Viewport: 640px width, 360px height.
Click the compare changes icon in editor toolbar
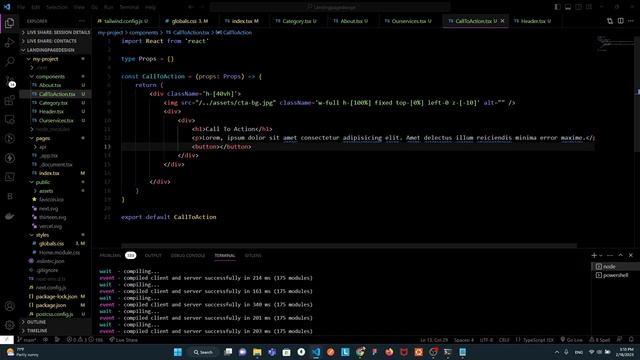click(x=610, y=21)
